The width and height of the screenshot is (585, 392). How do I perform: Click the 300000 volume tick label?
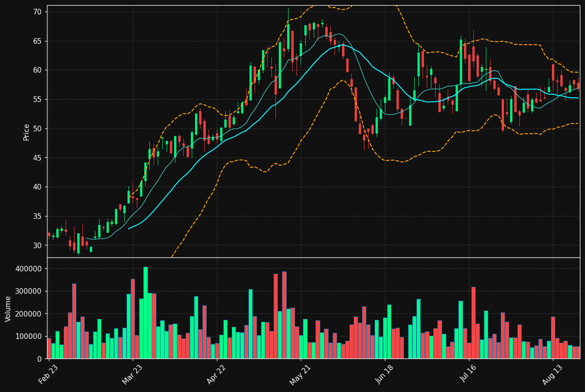pyautogui.click(x=29, y=291)
